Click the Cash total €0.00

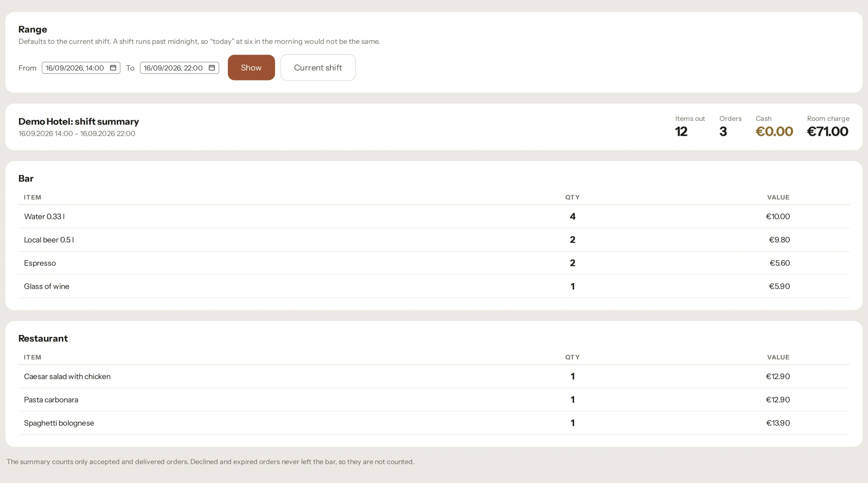coord(774,132)
